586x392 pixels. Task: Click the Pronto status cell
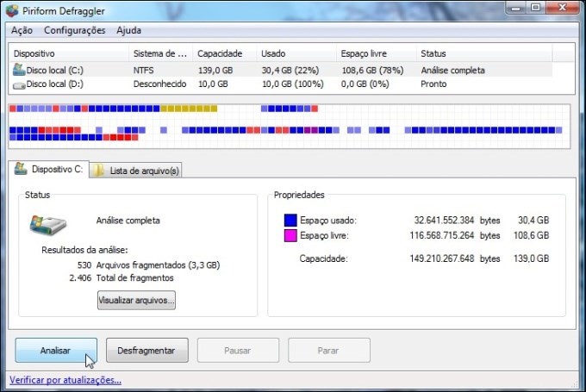pos(433,84)
